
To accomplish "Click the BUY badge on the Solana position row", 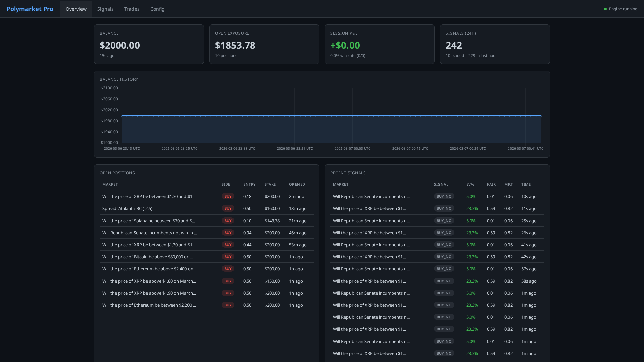I will pos(228,221).
